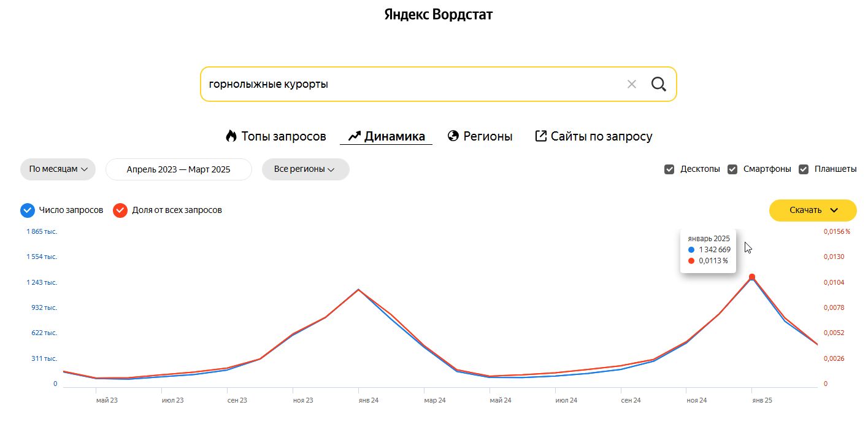Viewport: 868px width, 421px height.
Task: Click the globe icon for Регионы
Action: [x=453, y=136]
